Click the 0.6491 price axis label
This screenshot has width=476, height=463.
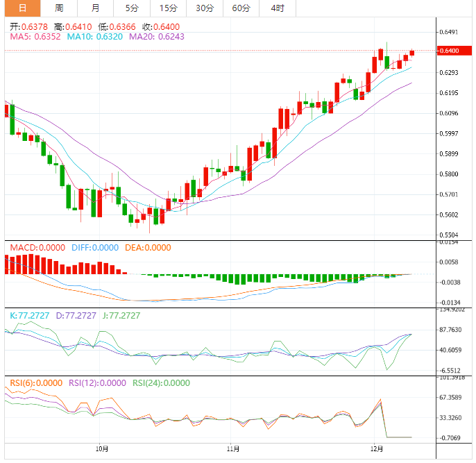pyautogui.click(x=449, y=32)
